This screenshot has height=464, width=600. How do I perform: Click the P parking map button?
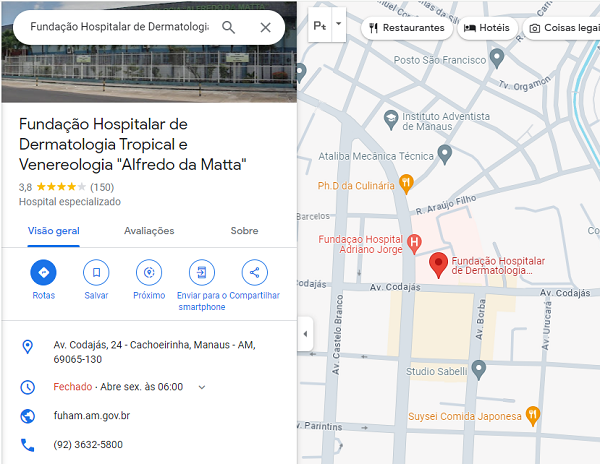point(320,25)
